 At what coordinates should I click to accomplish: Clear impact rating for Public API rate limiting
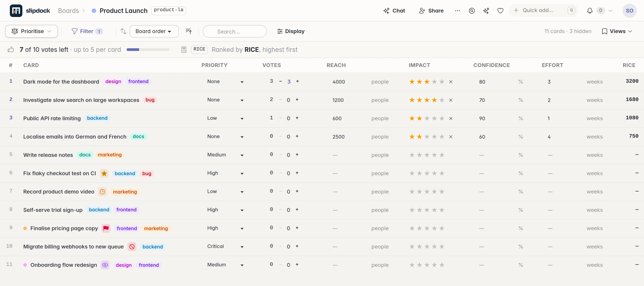(x=451, y=118)
